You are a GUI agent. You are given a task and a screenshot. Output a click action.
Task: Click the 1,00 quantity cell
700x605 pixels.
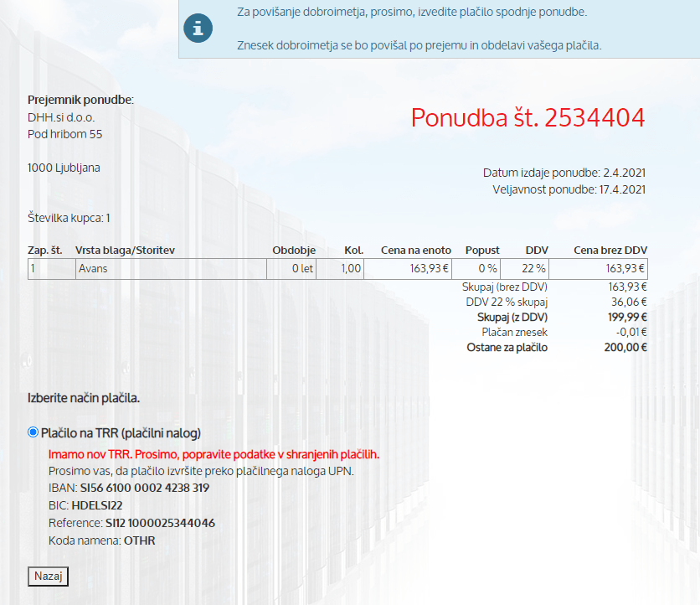[x=352, y=269]
